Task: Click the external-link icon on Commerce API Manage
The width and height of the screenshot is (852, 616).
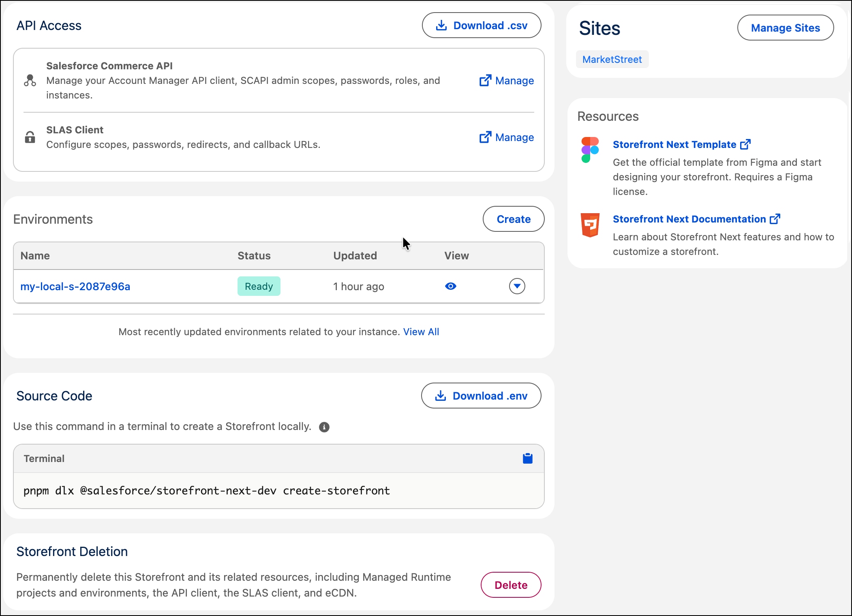Action: (485, 81)
